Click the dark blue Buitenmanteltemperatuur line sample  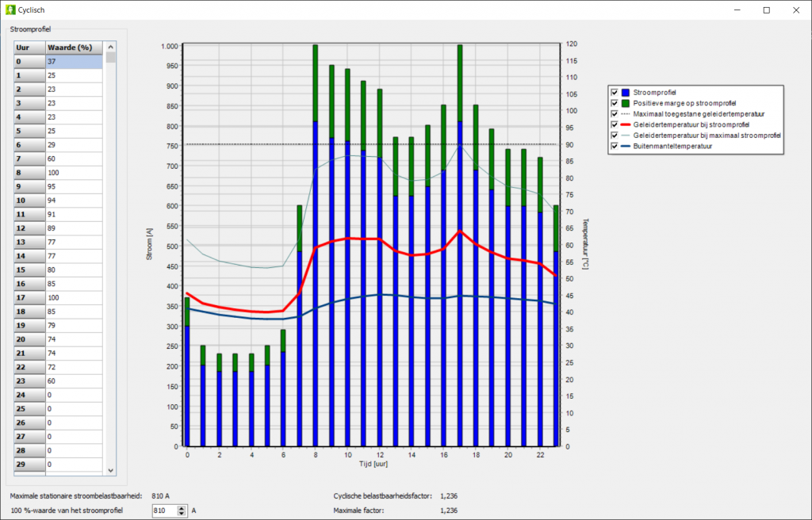[626, 146]
